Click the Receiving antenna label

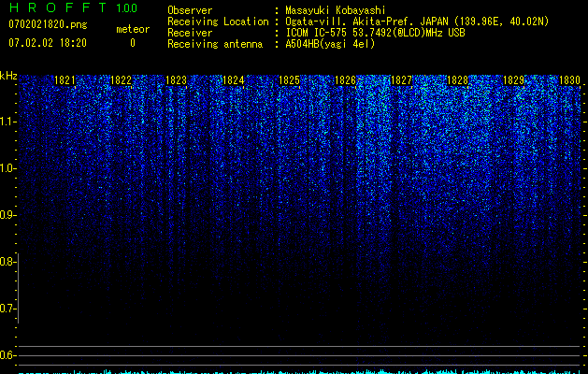pos(215,44)
